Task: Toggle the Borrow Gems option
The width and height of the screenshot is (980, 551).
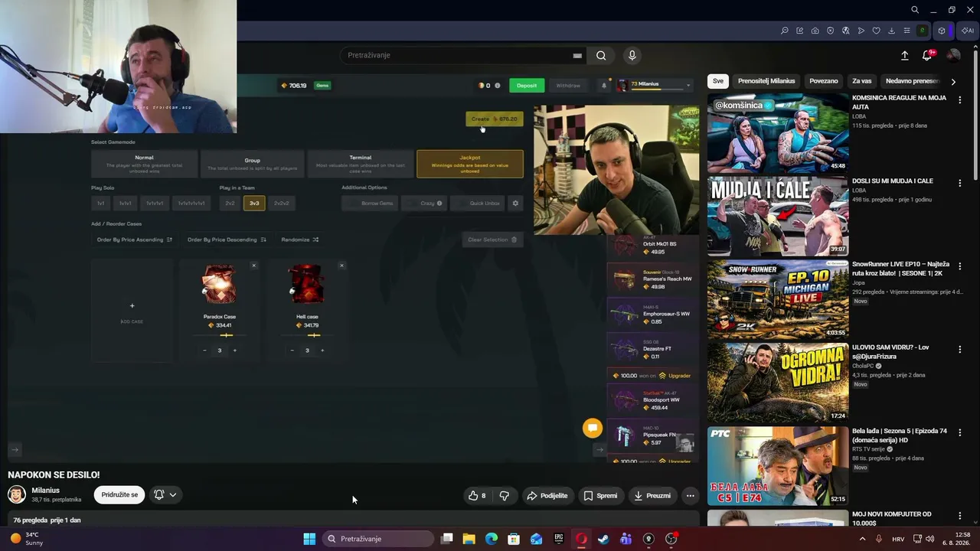Action: (371, 203)
